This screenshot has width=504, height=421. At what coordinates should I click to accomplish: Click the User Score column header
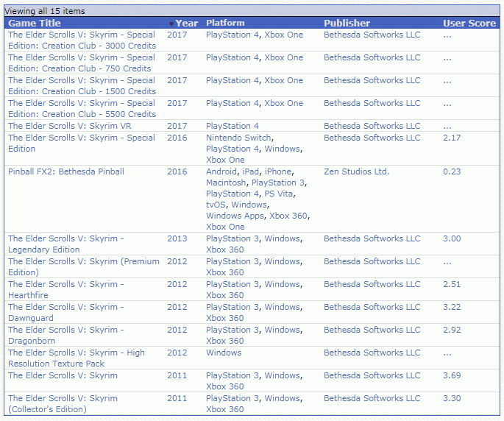(x=469, y=23)
